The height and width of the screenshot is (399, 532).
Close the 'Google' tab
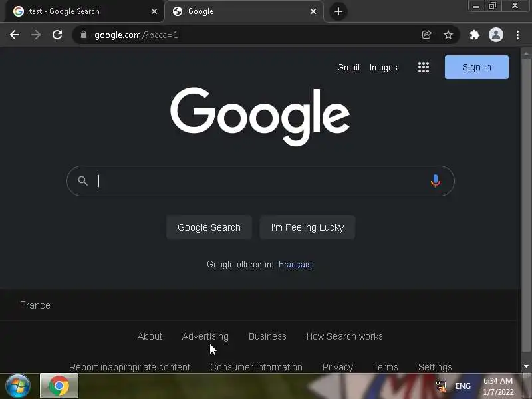tap(313, 11)
